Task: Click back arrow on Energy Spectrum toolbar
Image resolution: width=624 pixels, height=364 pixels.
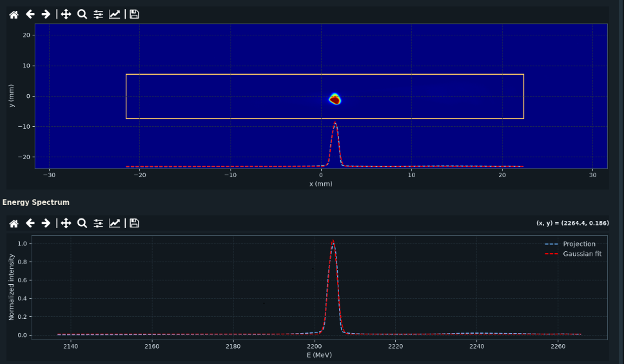Action: 30,223
